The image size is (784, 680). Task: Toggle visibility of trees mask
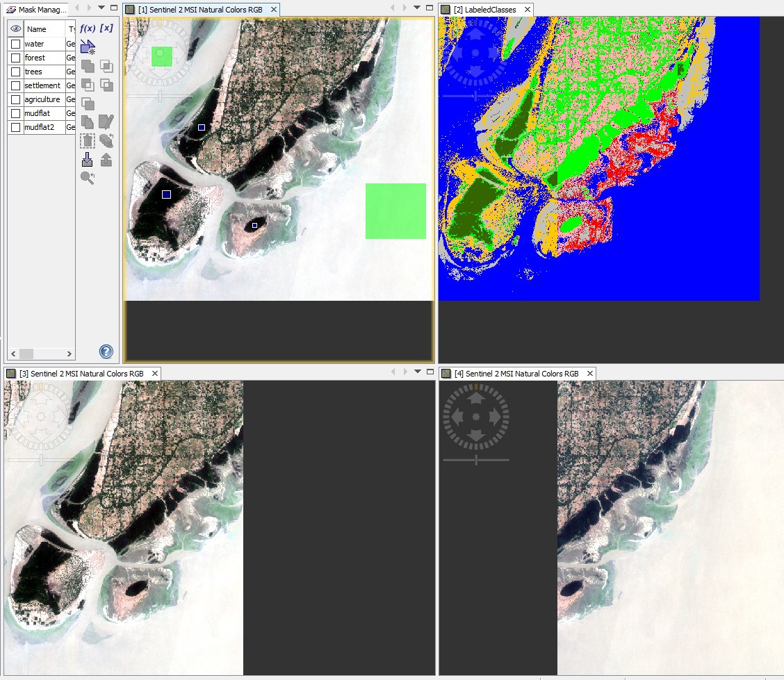pyautogui.click(x=15, y=72)
